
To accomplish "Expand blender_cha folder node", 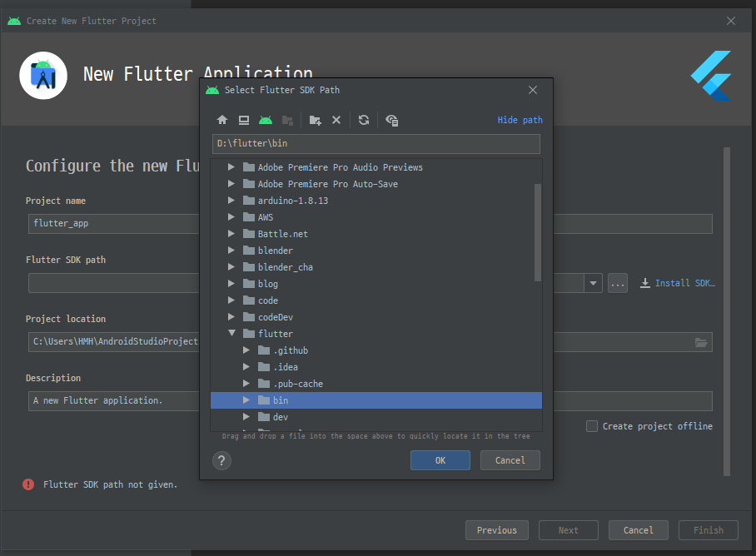I will tap(231, 267).
